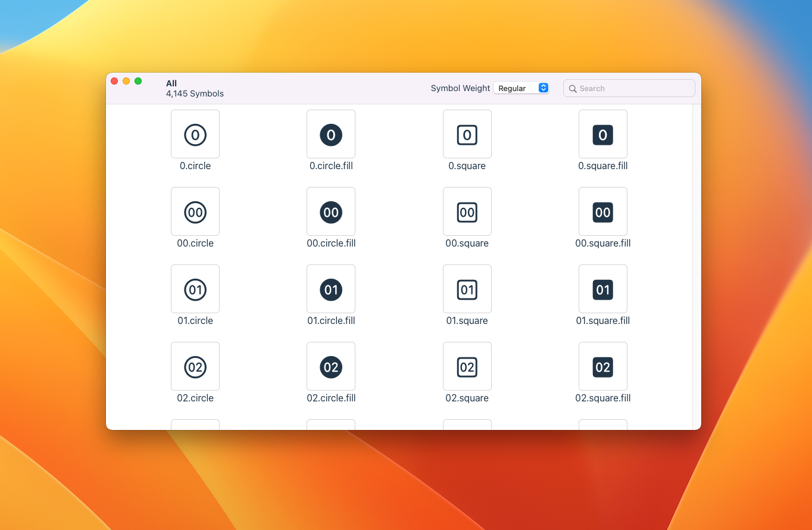Select the 02.circle symbol icon
Viewport: 812px width, 530px height.
195,366
